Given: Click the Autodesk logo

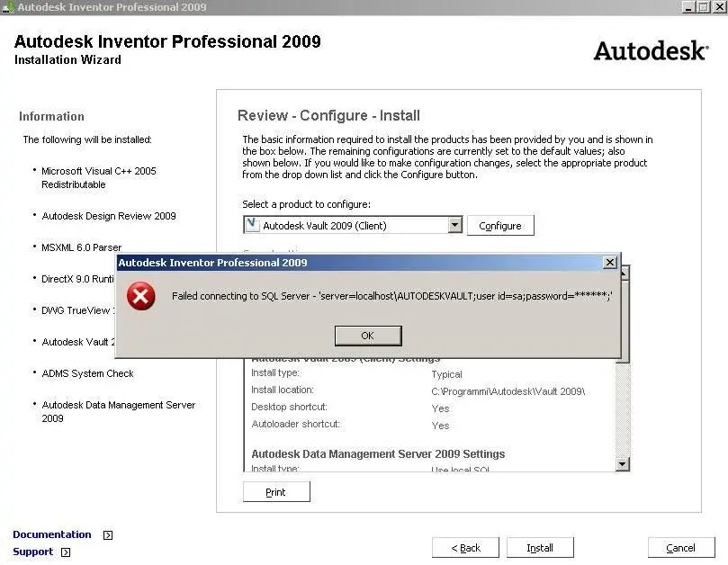Looking at the screenshot, I should click(650, 51).
